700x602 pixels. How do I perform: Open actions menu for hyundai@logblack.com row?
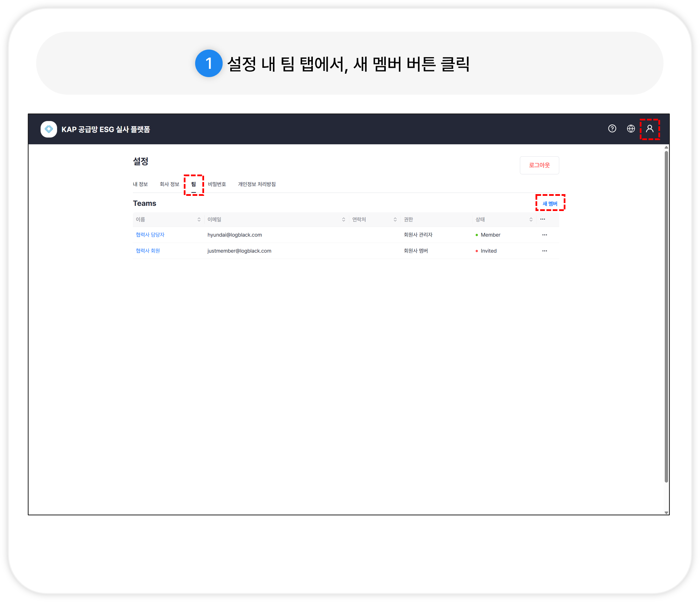(544, 235)
